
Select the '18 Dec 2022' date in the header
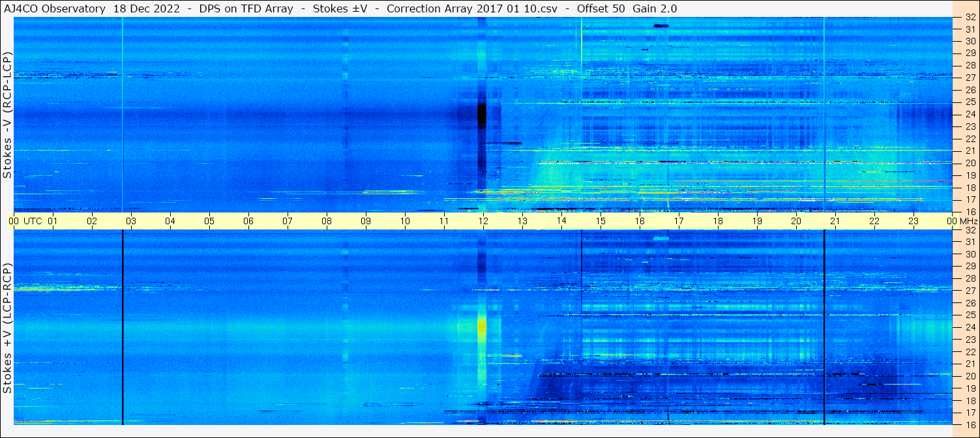coord(148,8)
